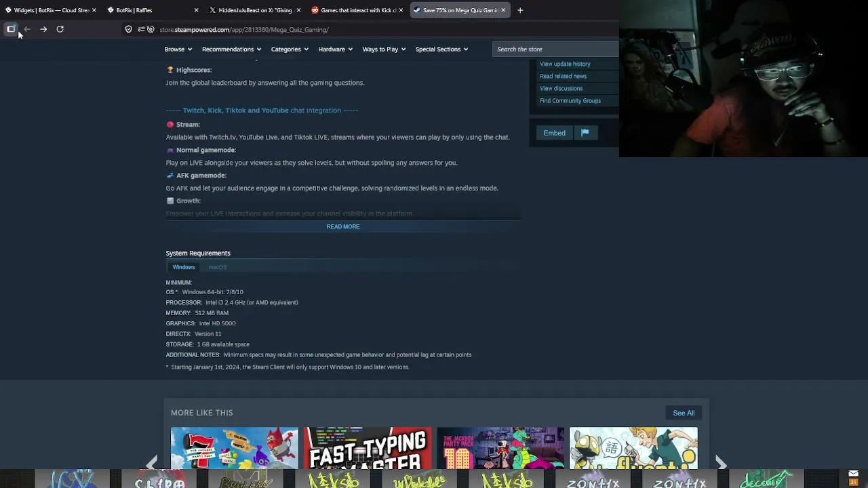Screen dimensions: 868x488
Task: Open View update history link
Action: point(565,64)
